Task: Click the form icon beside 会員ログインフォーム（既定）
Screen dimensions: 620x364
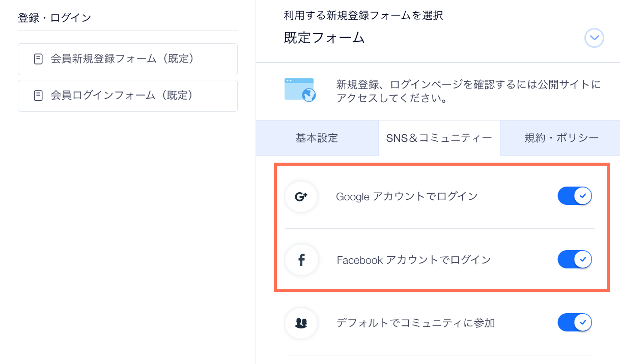Action: [38, 96]
